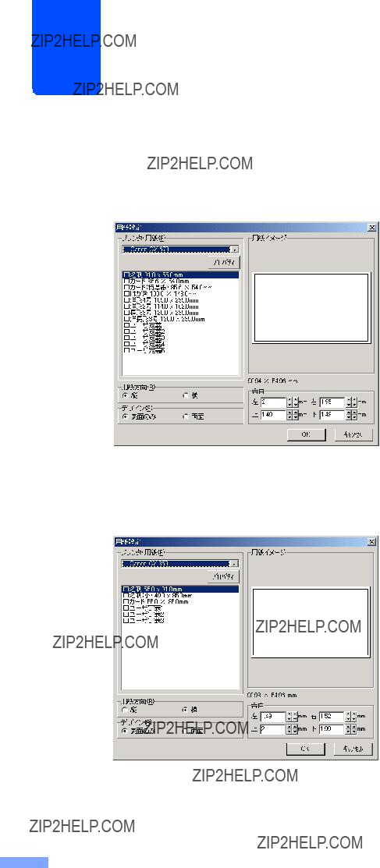The height and width of the screenshot is (868, 380).
Task: Click OK in the upper paper dialog
Action: pyautogui.click(x=306, y=434)
